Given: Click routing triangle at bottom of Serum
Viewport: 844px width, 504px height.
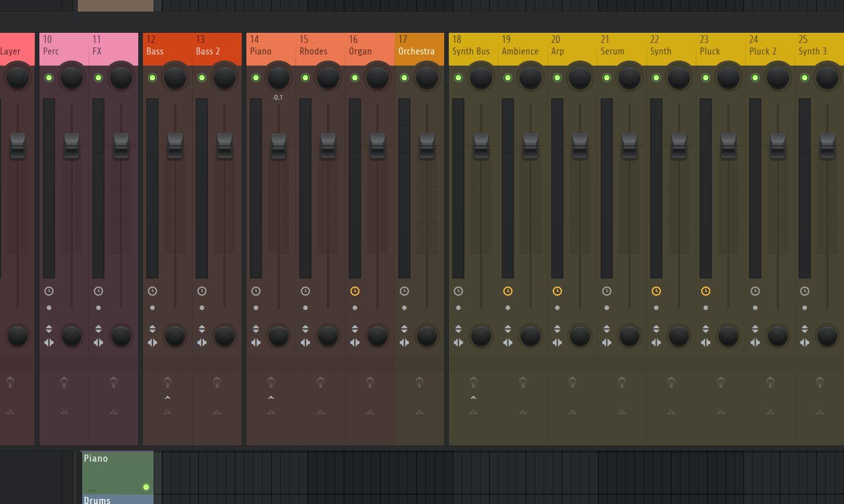Looking at the screenshot, I should (x=622, y=412).
